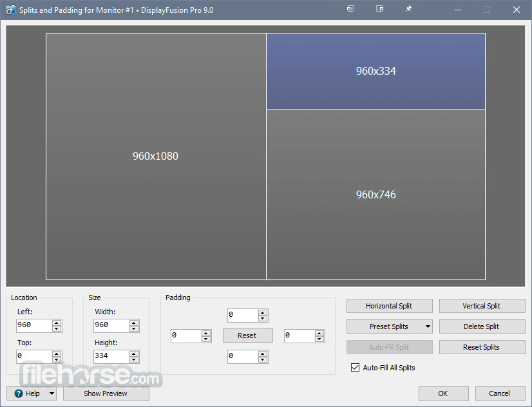The image size is (532, 407).
Task: Decrease left padding with down arrow
Action: (206, 339)
